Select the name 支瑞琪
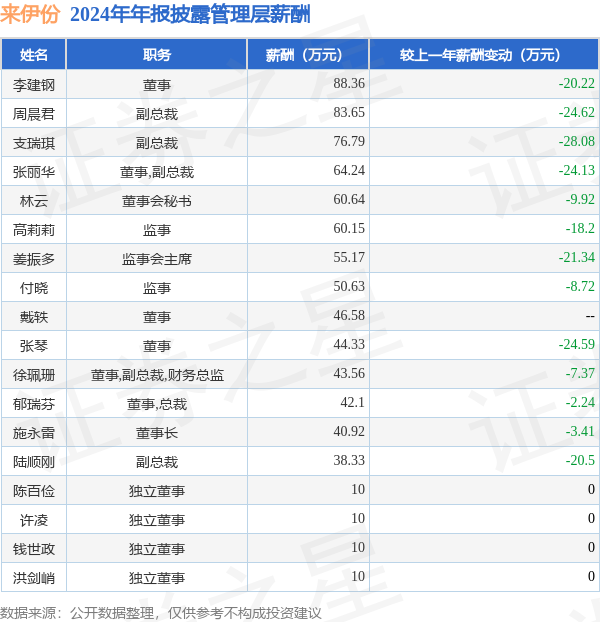 (x=34, y=143)
